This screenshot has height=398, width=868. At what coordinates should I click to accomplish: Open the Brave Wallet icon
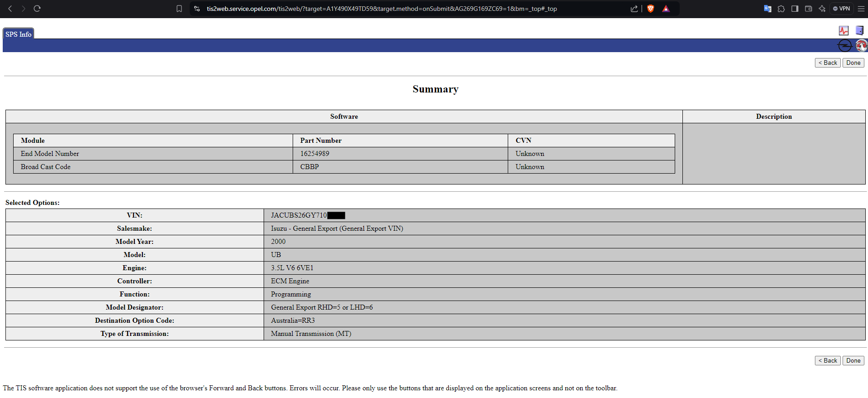[x=809, y=9]
